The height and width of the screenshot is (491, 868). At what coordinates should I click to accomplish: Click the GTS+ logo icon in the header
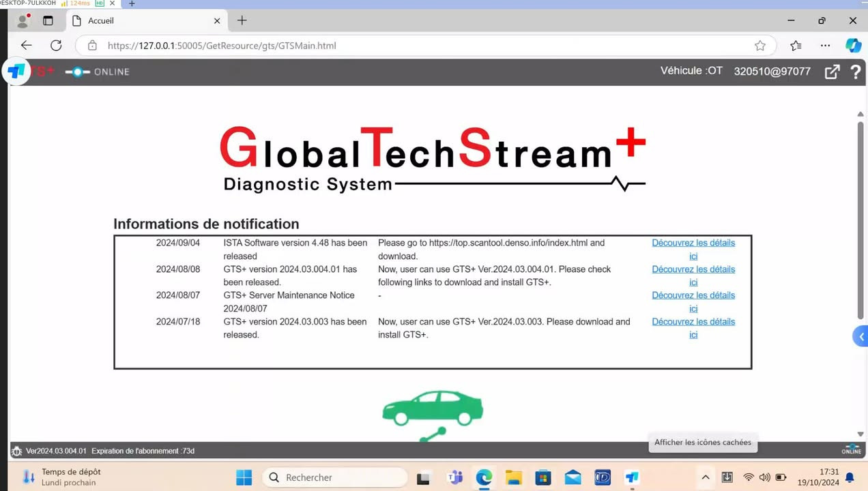coord(15,71)
